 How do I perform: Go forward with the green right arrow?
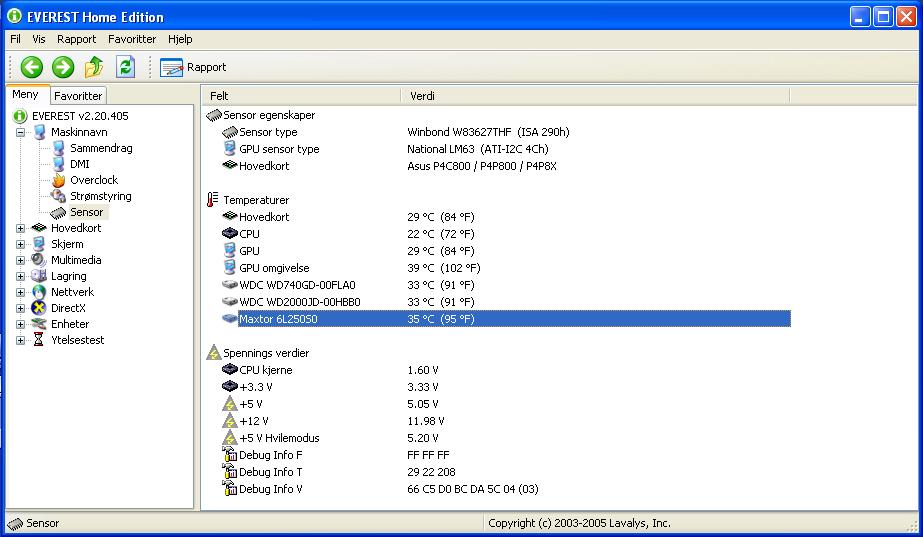tap(63, 67)
